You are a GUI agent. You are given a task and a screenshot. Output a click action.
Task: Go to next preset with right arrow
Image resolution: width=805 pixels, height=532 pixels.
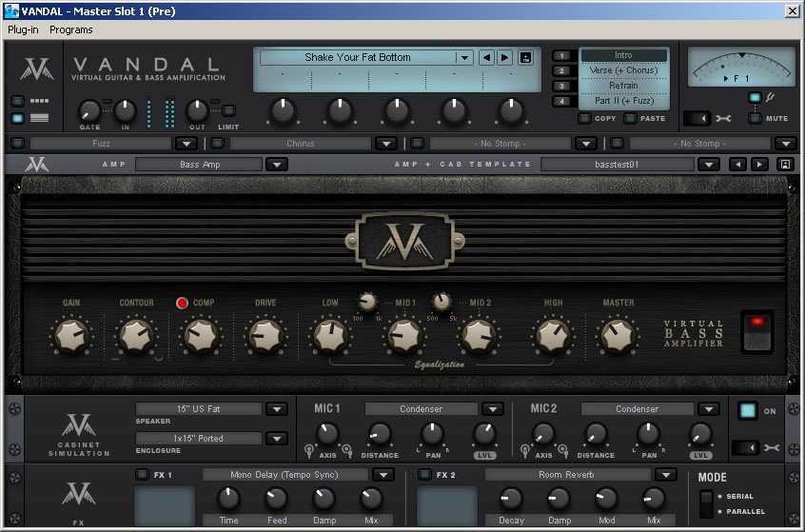pos(504,57)
